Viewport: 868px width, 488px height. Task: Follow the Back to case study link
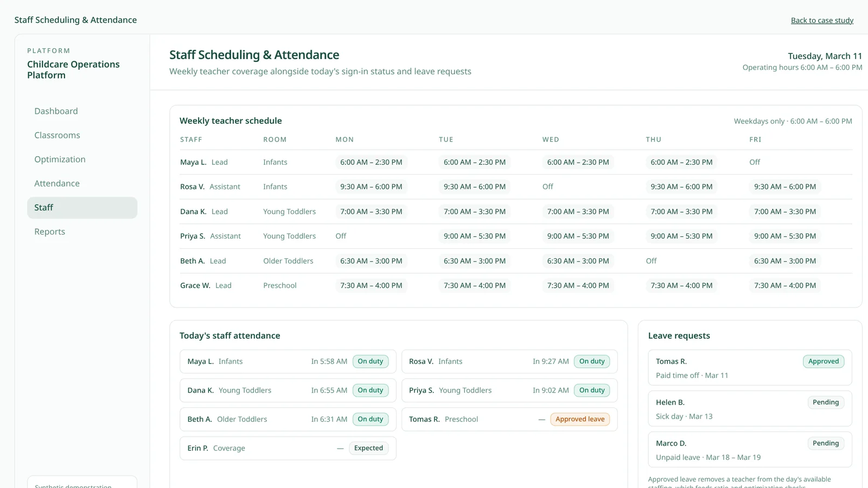[822, 20]
